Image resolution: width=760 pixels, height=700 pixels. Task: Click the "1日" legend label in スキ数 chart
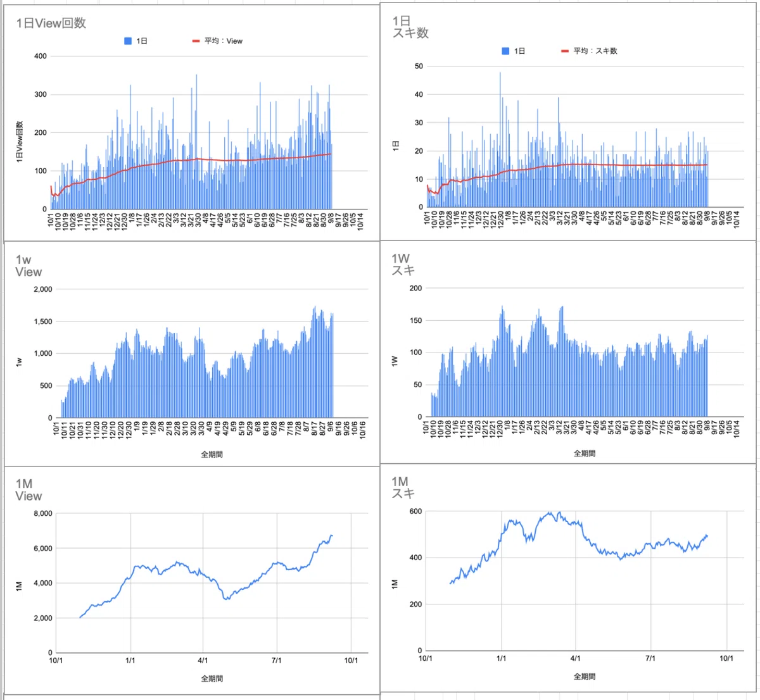click(x=519, y=51)
